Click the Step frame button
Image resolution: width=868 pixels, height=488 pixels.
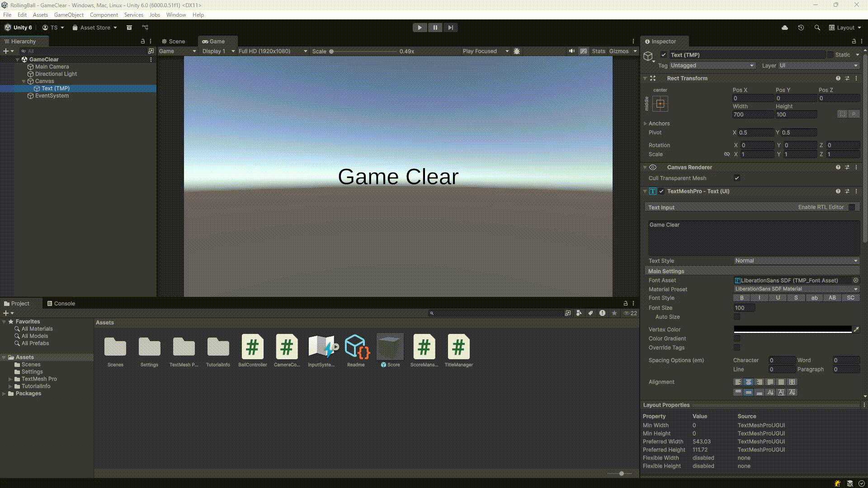(x=450, y=28)
